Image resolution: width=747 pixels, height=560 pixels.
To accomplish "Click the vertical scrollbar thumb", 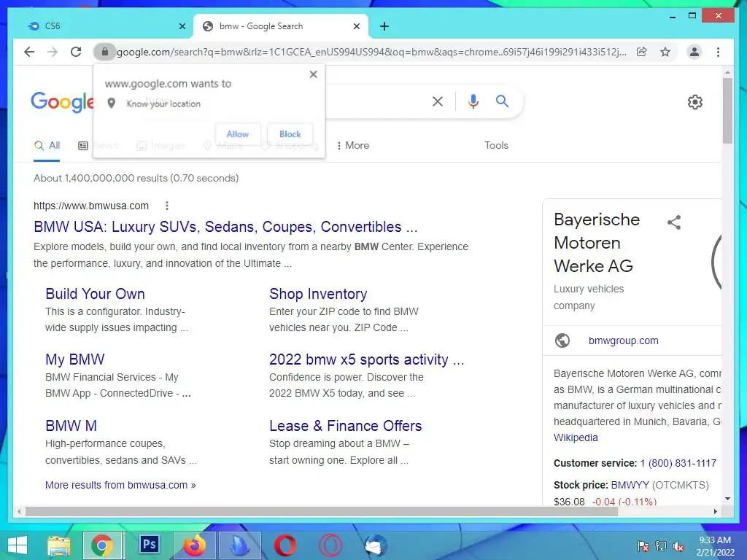I will (x=727, y=111).
